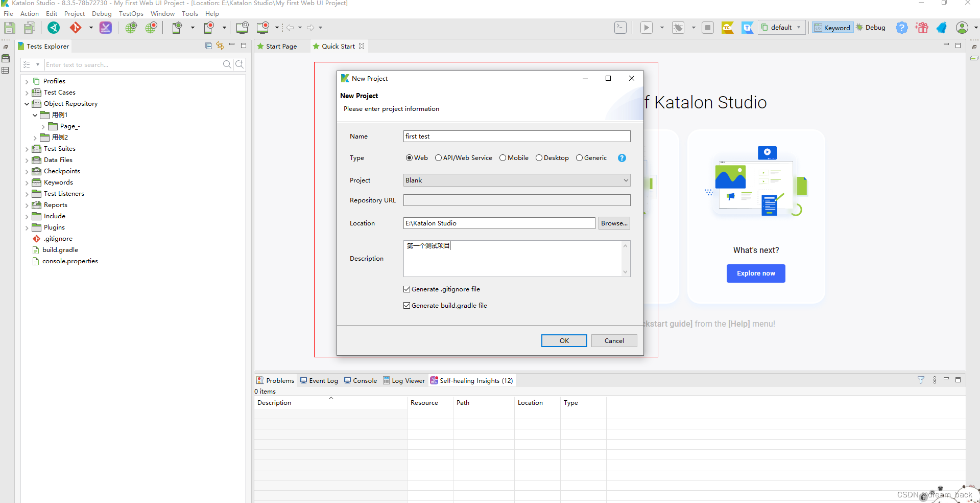Click Collapse All in Tests Explorer

tap(208, 45)
